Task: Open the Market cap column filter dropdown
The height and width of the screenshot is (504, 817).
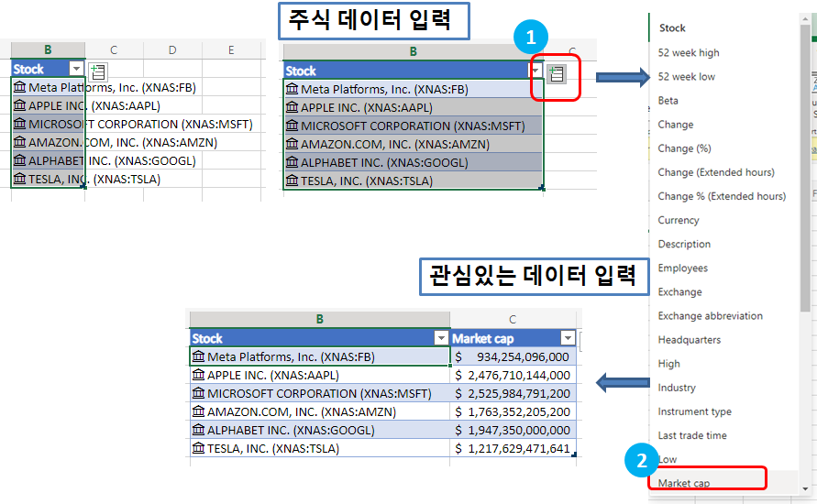Action: tap(568, 338)
